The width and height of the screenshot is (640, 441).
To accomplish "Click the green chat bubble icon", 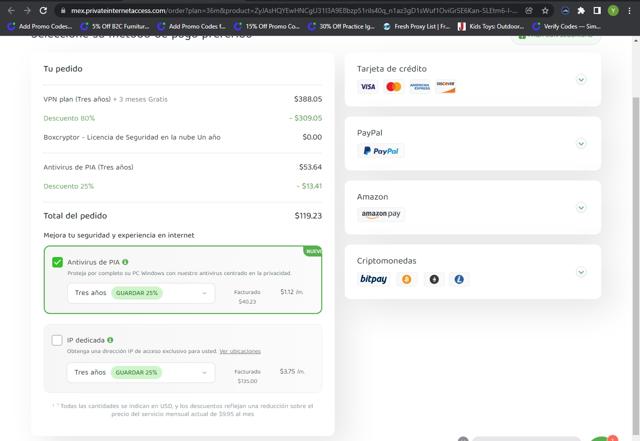I will [604, 439].
